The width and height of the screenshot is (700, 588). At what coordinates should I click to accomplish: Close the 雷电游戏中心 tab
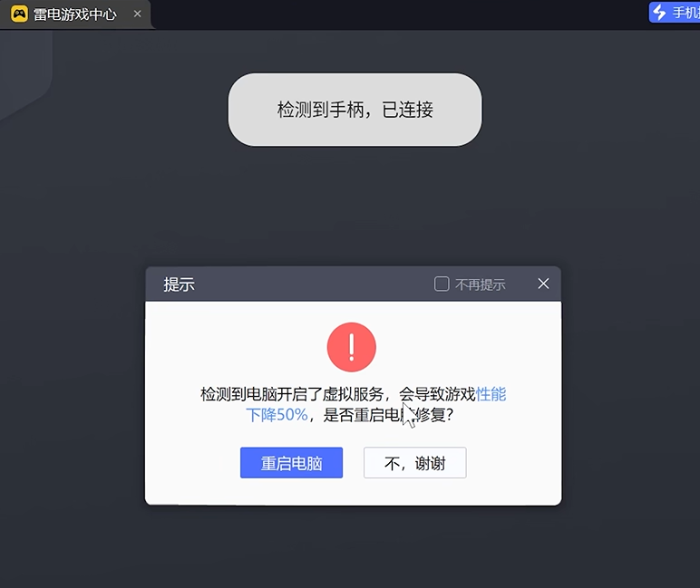pyautogui.click(x=138, y=14)
